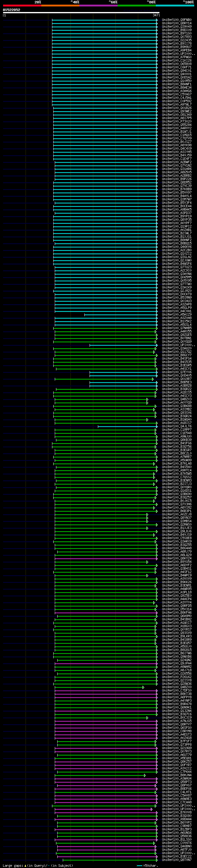Choose hit label UniRef100_A3WHU4

(177, 778)
